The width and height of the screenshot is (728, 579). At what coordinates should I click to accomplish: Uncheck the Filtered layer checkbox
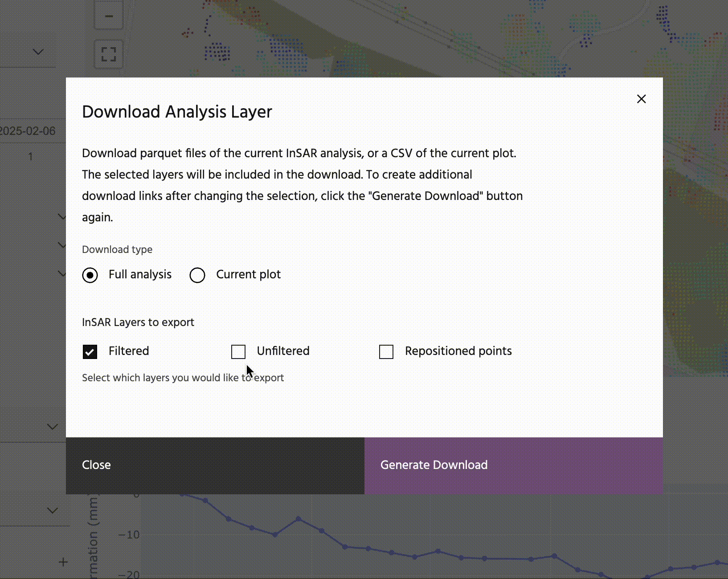(x=90, y=352)
